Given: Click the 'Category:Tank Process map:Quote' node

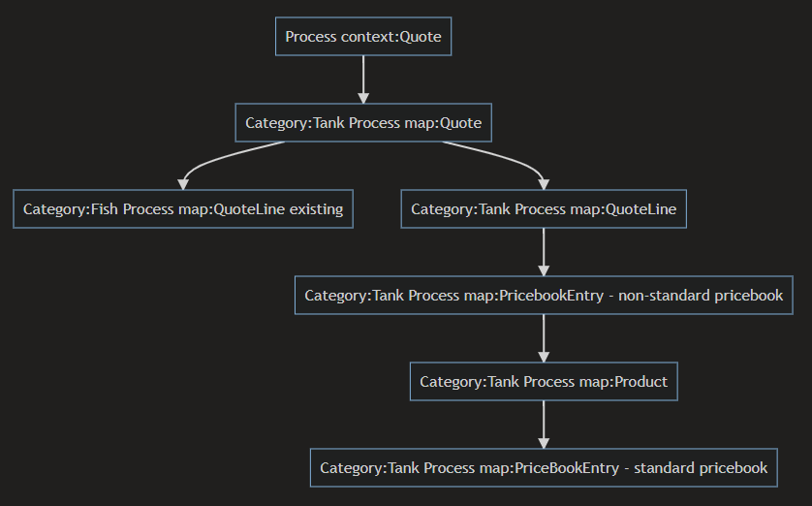Looking at the screenshot, I should [x=363, y=123].
